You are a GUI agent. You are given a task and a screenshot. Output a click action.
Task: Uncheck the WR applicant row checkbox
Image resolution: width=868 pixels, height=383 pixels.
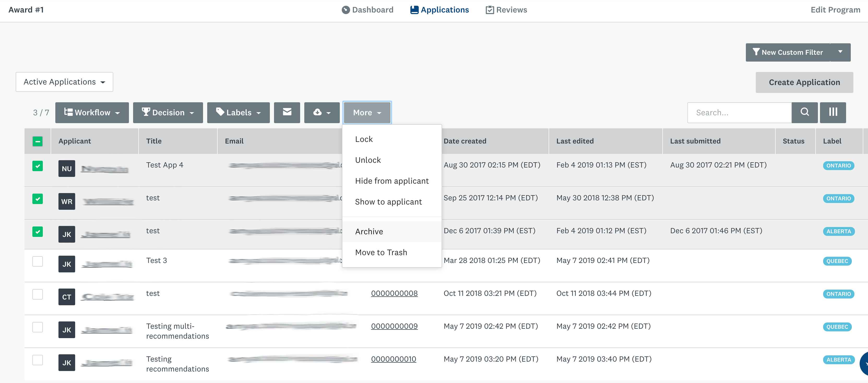(38, 199)
